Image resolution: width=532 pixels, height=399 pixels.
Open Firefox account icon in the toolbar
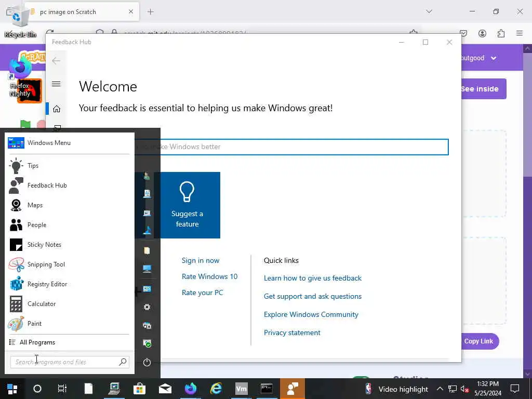(x=482, y=33)
